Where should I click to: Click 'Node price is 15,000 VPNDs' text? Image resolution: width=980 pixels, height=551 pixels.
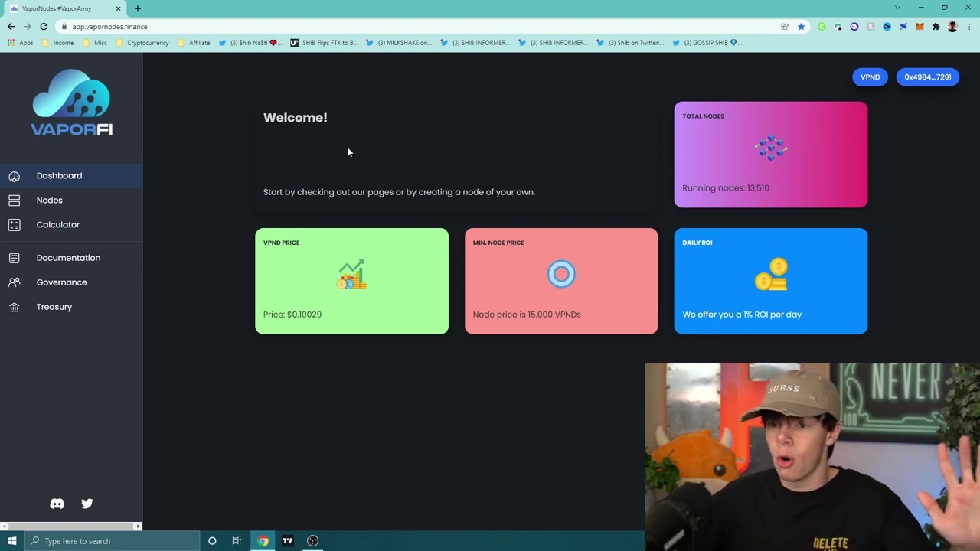point(527,315)
